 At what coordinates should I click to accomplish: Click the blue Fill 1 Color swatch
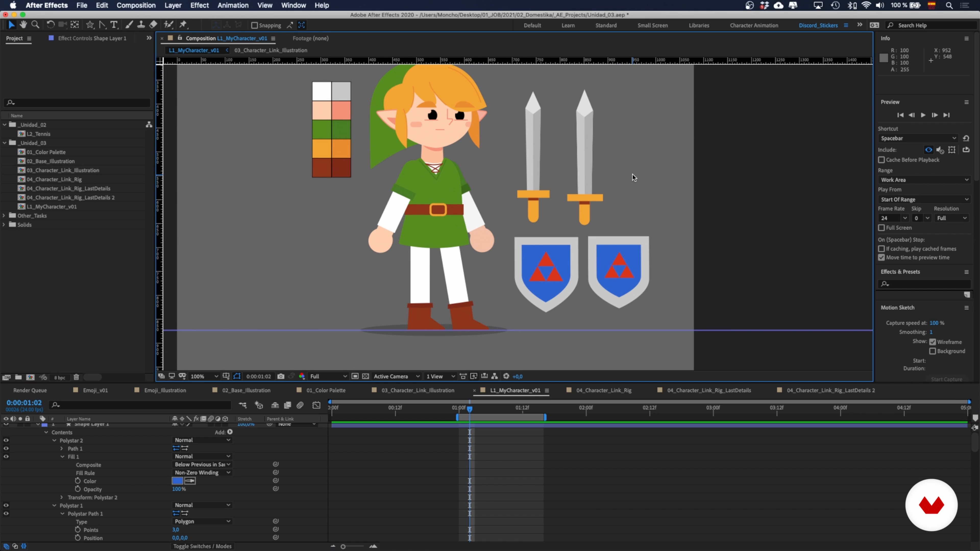click(x=177, y=481)
